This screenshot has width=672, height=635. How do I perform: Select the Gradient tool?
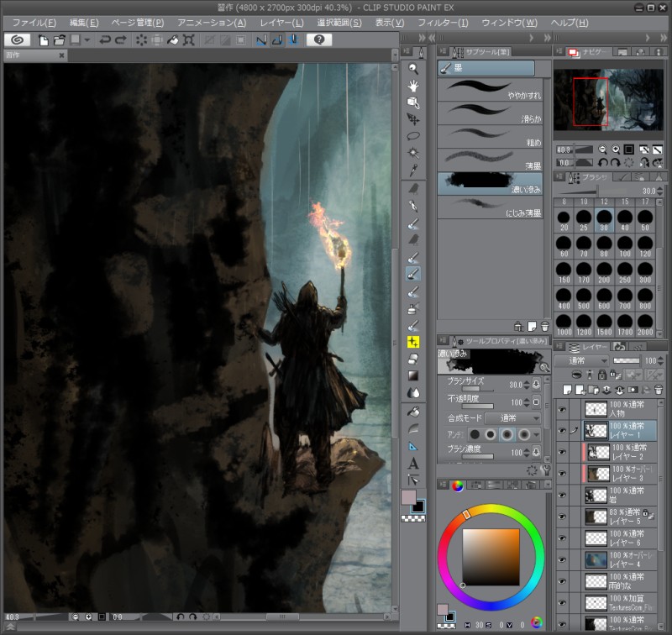click(413, 375)
